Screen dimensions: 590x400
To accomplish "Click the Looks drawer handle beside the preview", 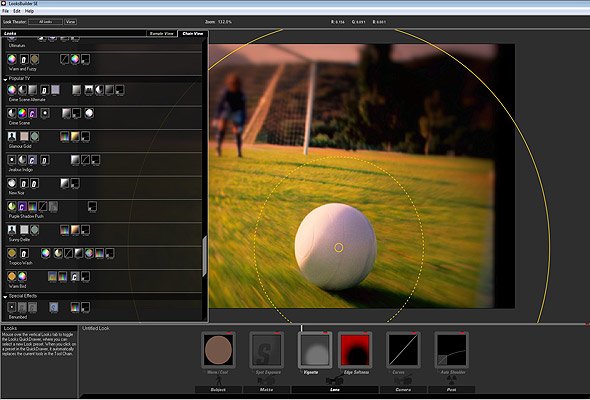I will click(205, 256).
